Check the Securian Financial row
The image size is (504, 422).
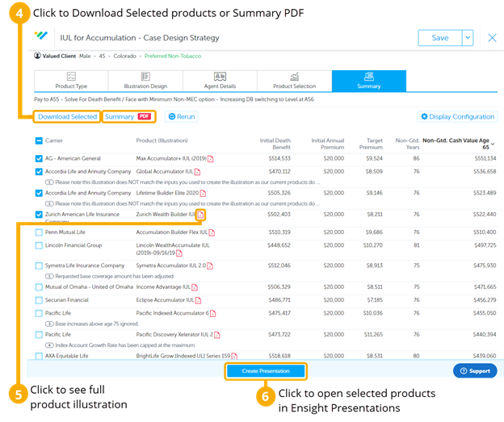(39, 300)
